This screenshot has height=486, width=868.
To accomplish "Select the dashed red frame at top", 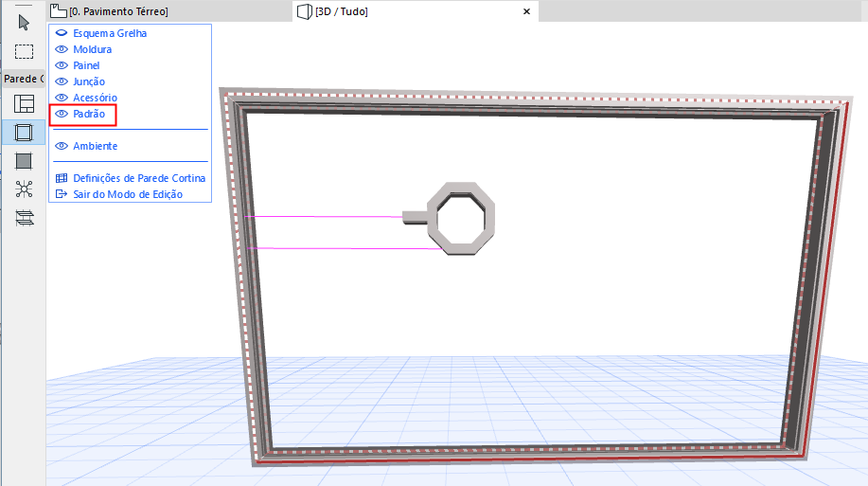I will [537, 99].
